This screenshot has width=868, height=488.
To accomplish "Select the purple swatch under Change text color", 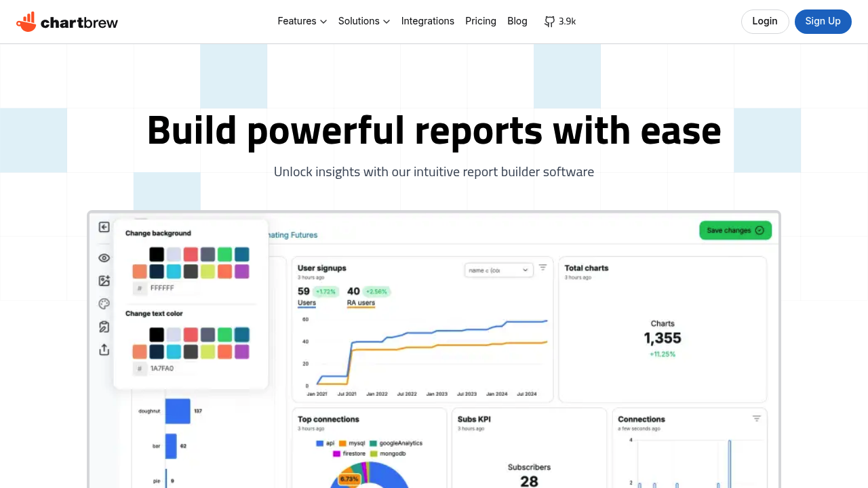I will tap(241, 352).
